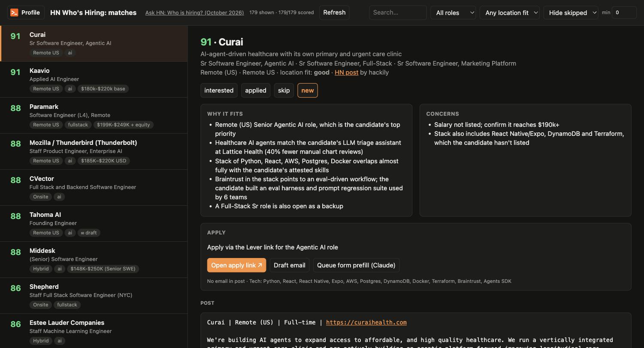Select the Shepherd match row
This screenshot has width=644, height=348.
[x=94, y=296]
